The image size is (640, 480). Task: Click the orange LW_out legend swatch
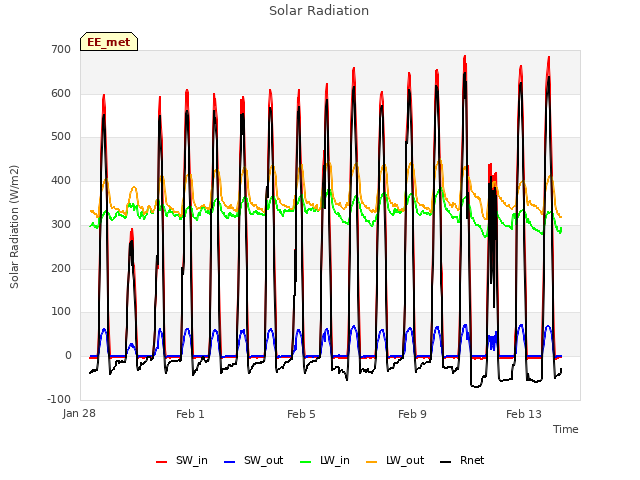[372, 462]
